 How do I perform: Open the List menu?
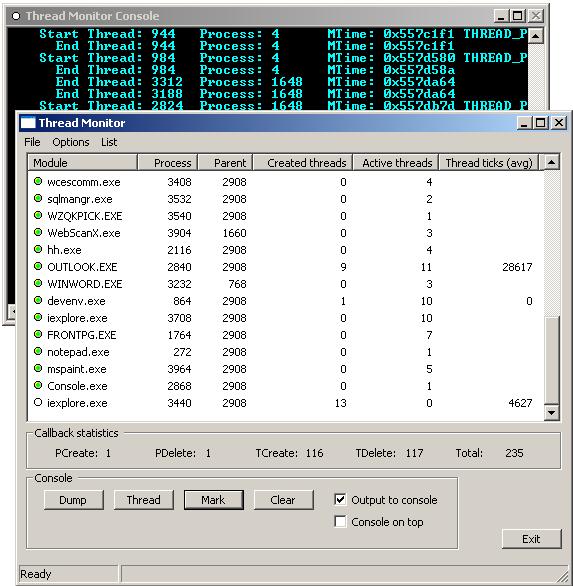pos(109,142)
